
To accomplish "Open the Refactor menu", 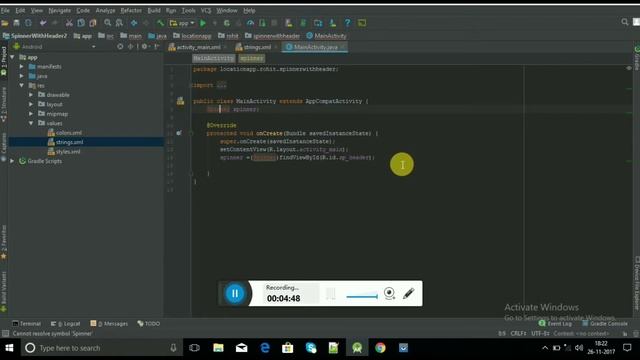I will coord(131,10).
